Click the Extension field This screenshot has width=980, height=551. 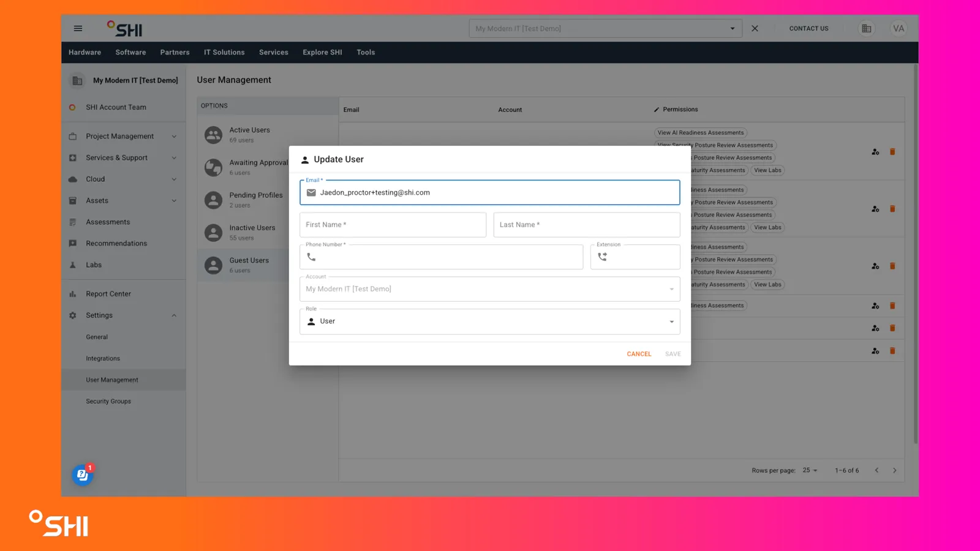click(x=635, y=257)
